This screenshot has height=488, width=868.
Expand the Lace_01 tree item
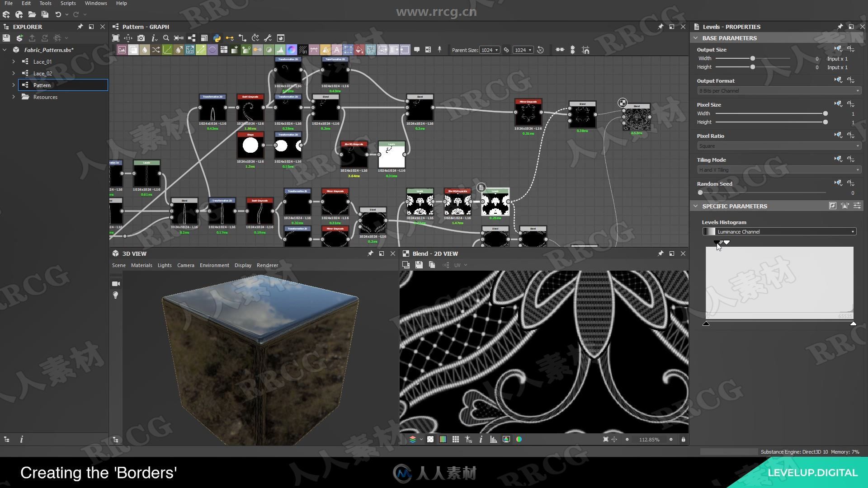14,61
